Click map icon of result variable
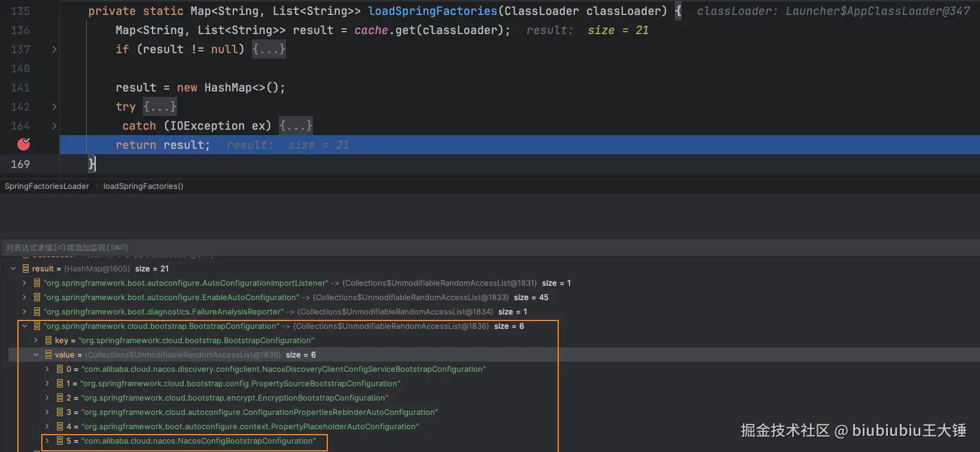980x452 pixels. [x=26, y=268]
